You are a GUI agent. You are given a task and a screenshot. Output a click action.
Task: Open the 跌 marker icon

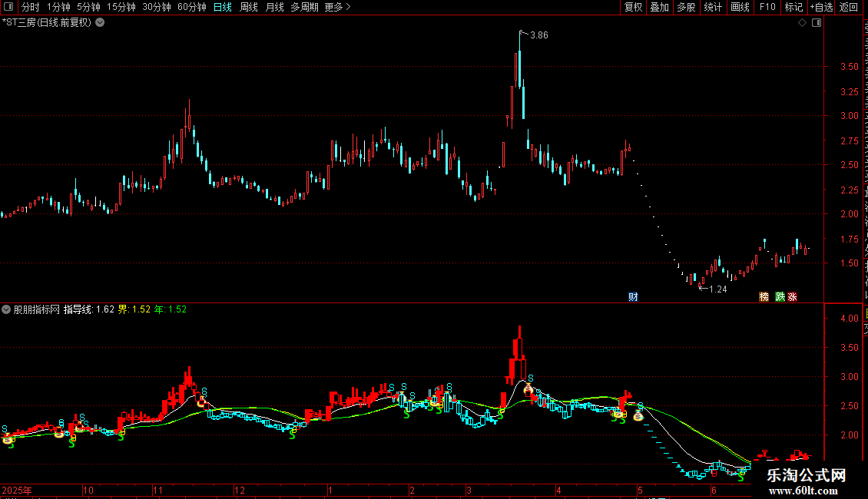[x=780, y=297]
